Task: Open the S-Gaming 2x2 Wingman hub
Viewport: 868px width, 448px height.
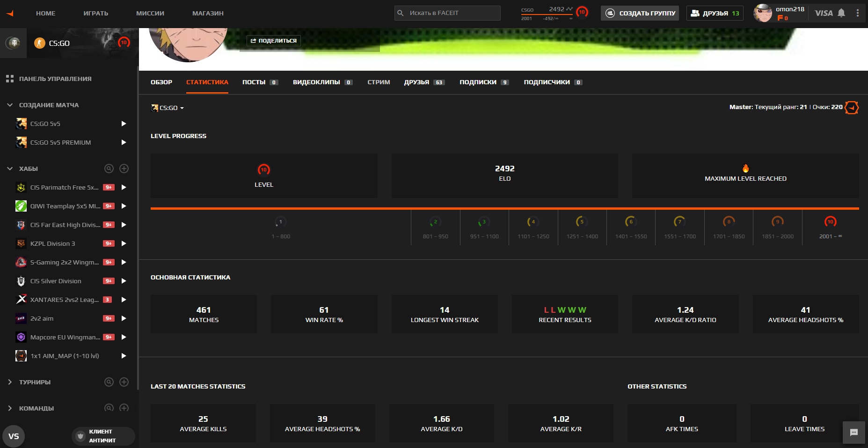Action: point(65,262)
